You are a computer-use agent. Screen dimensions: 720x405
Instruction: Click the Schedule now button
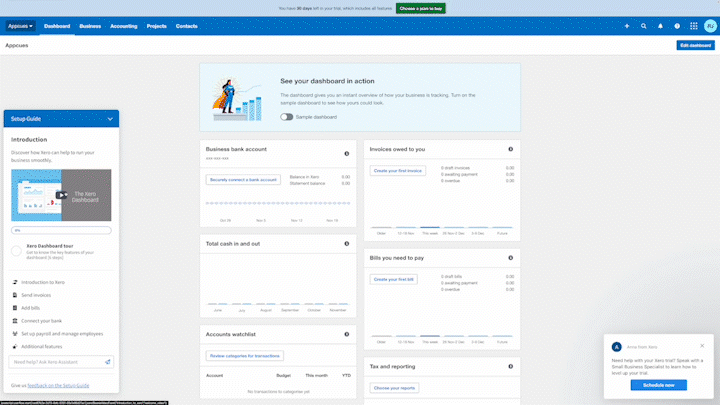[x=658, y=385]
